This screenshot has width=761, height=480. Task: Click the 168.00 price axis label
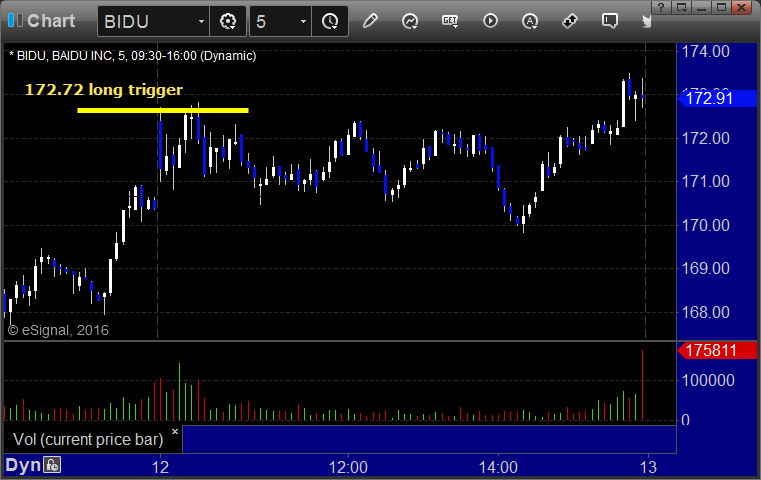(706, 312)
